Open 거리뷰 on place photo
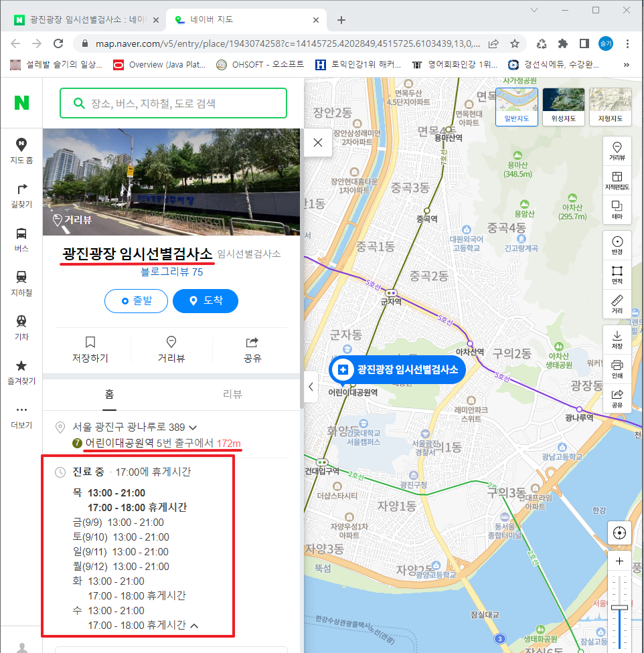 (x=72, y=219)
